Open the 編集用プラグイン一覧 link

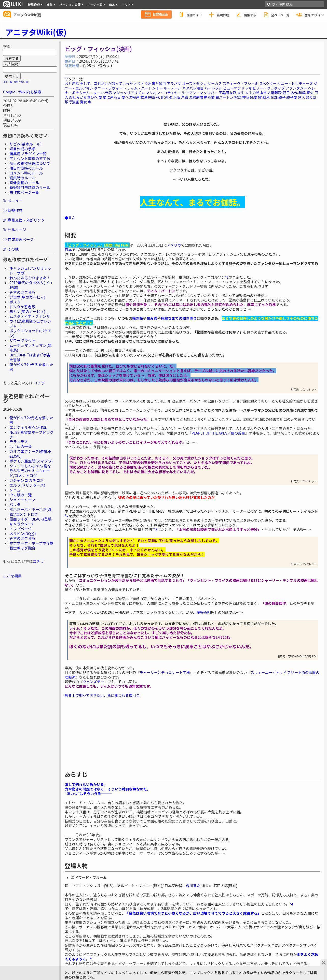(28, 154)
